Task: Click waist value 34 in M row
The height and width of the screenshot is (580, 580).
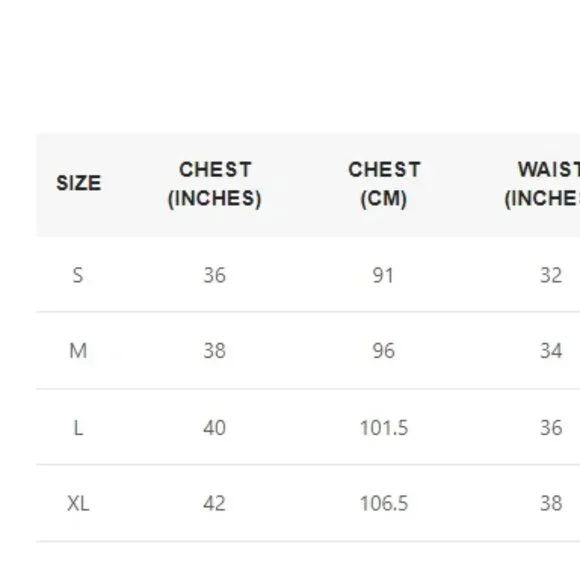Action: [x=551, y=351]
